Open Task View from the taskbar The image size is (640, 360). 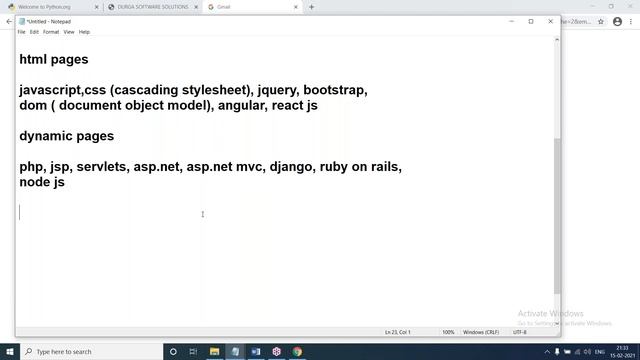pyautogui.click(x=193, y=351)
